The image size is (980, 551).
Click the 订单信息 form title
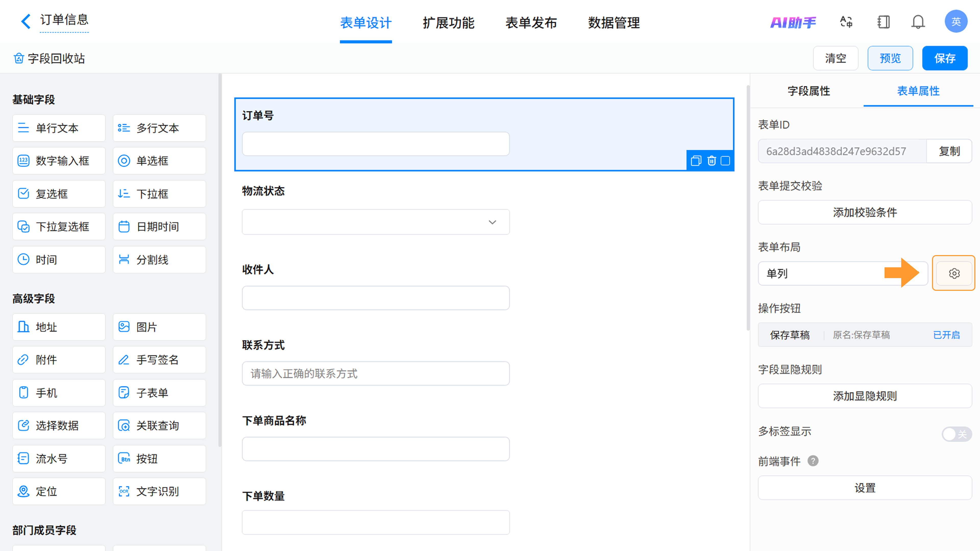[x=64, y=20]
